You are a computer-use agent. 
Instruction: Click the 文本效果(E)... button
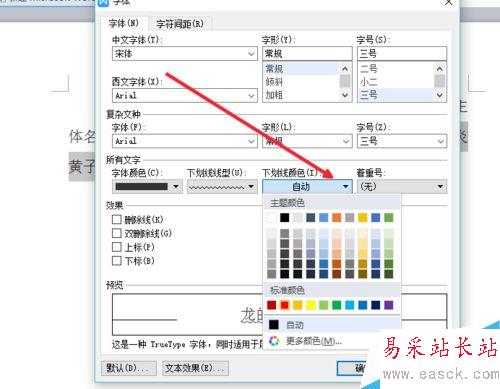coord(195,368)
